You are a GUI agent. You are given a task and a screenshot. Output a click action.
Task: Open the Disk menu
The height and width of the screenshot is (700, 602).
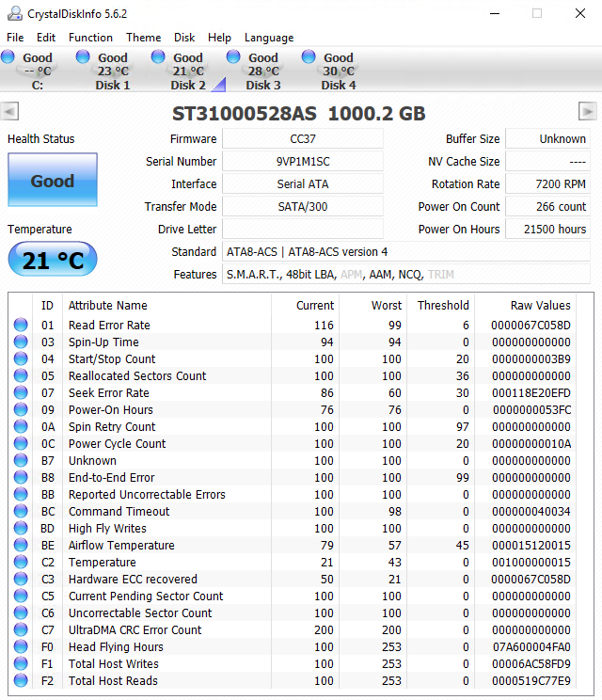tap(184, 38)
